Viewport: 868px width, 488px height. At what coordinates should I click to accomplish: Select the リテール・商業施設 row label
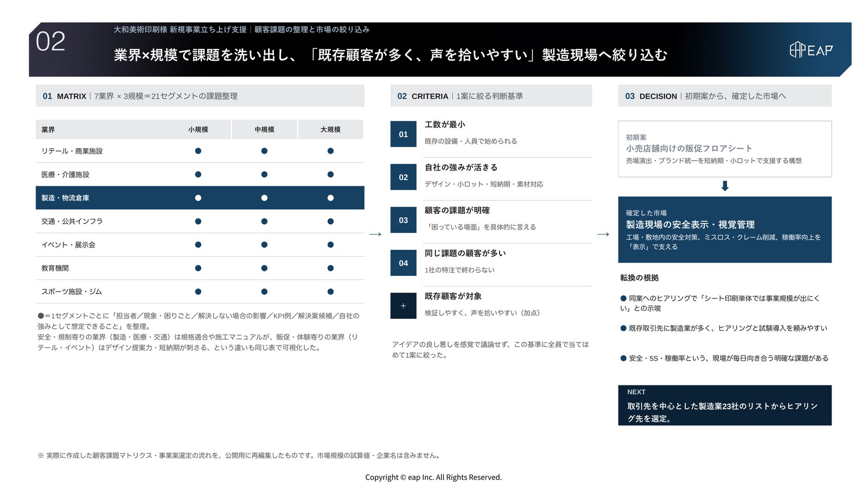click(72, 151)
